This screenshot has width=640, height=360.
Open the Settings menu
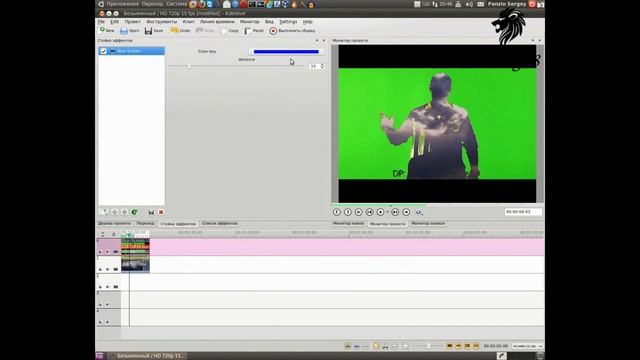click(x=288, y=22)
